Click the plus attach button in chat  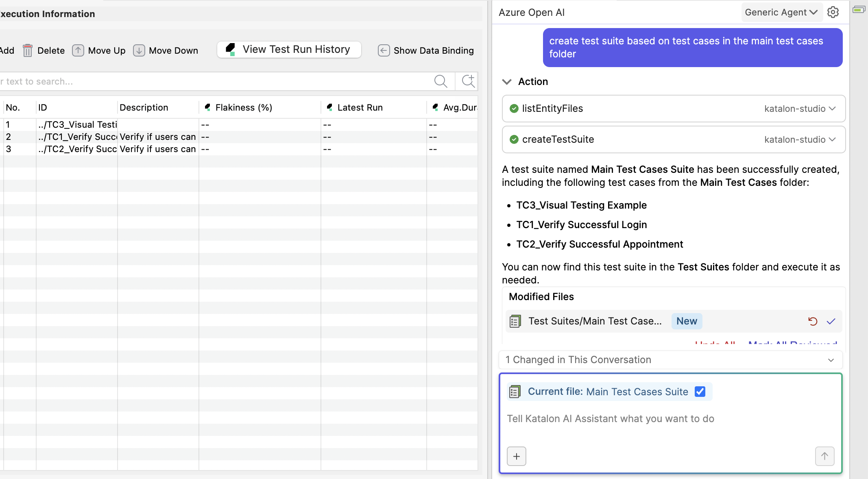517,456
